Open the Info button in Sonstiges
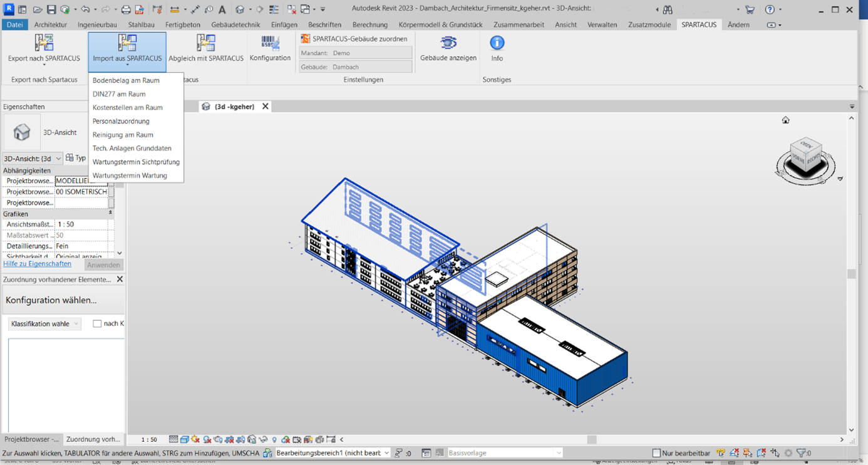This screenshot has height=465, width=868. click(497, 48)
